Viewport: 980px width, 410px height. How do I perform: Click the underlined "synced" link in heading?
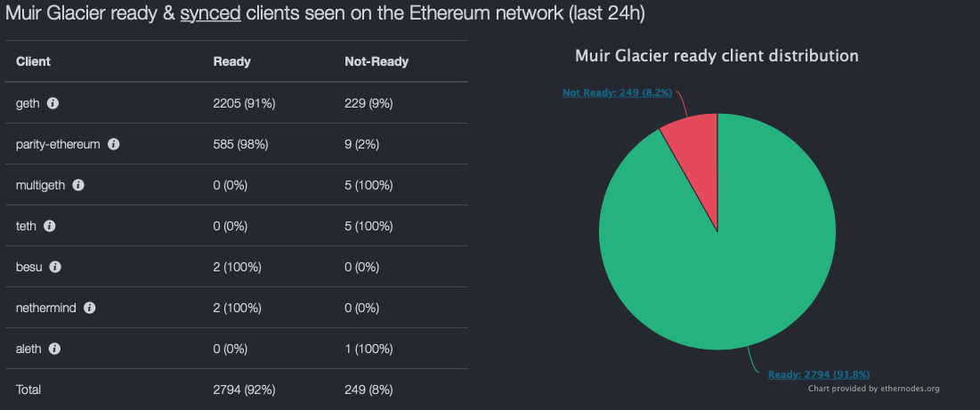pyautogui.click(x=206, y=15)
